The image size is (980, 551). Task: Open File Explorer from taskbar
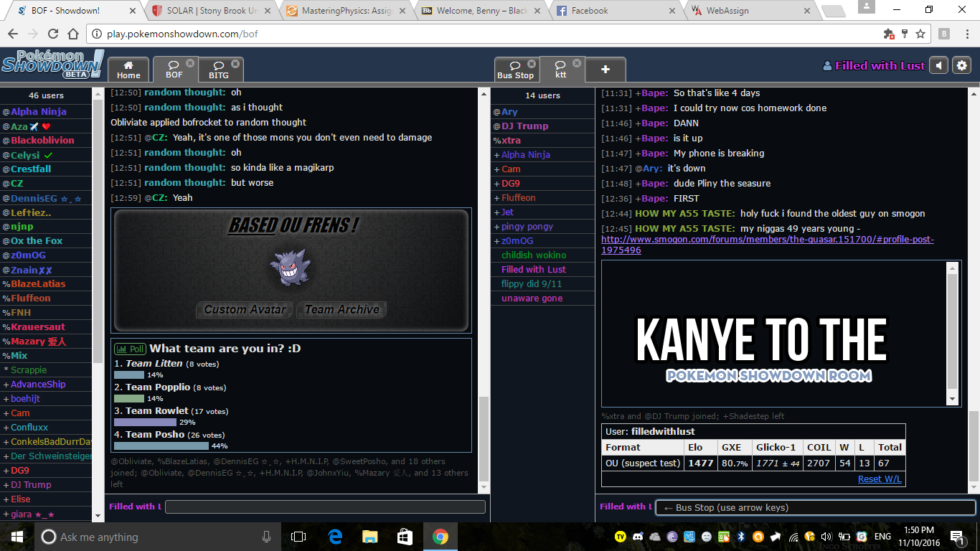[370, 537]
